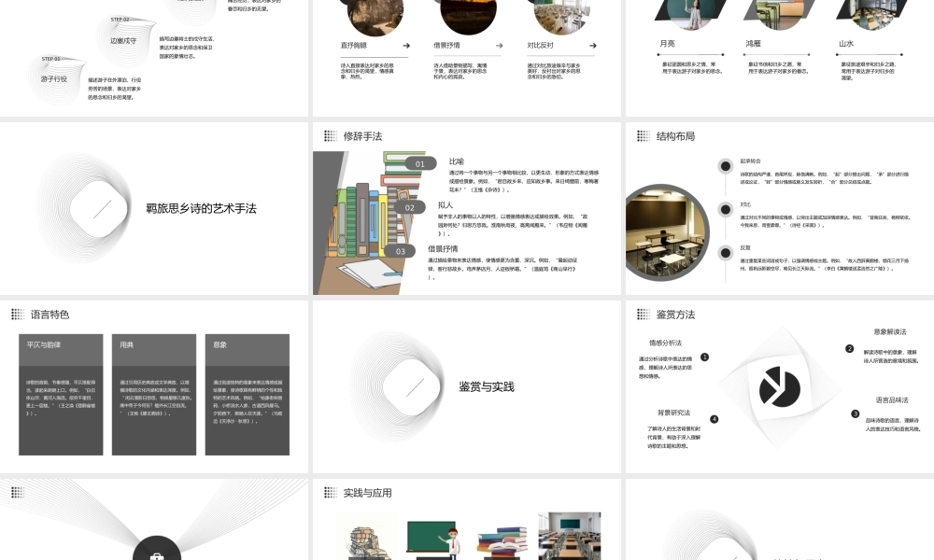Image resolution: width=934 pixels, height=560 pixels.
Task: Click the 鉴赏方法 slide title
Action: [x=675, y=315]
